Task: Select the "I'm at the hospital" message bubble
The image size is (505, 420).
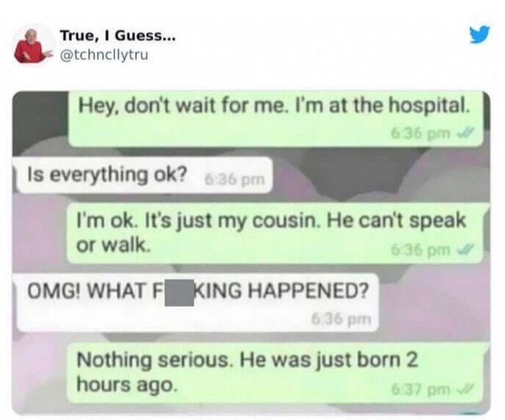Action: coord(276,119)
